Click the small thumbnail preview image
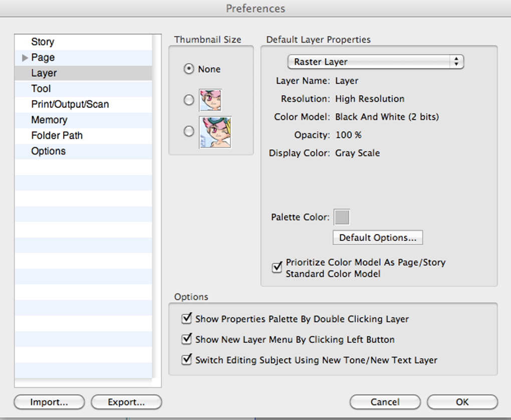The width and height of the screenshot is (511, 420). pyautogui.click(x=210, y=100)
